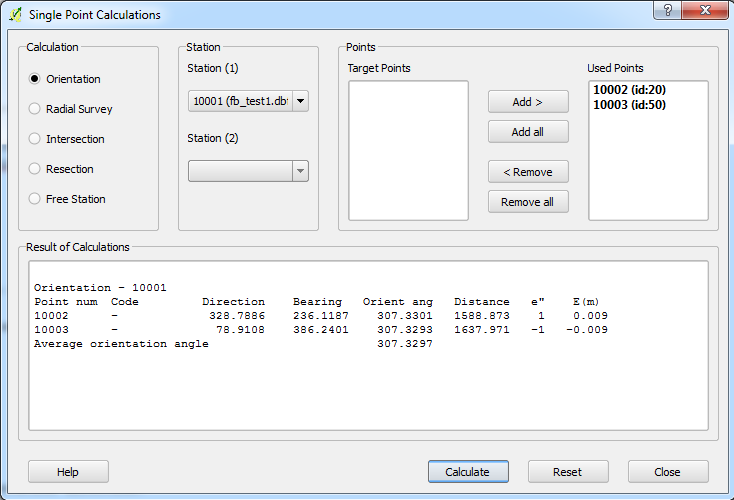Image resolution: width=734 pixels, height=500 pixels.
Task: Select the Orientation radio button
Action: 36,79
